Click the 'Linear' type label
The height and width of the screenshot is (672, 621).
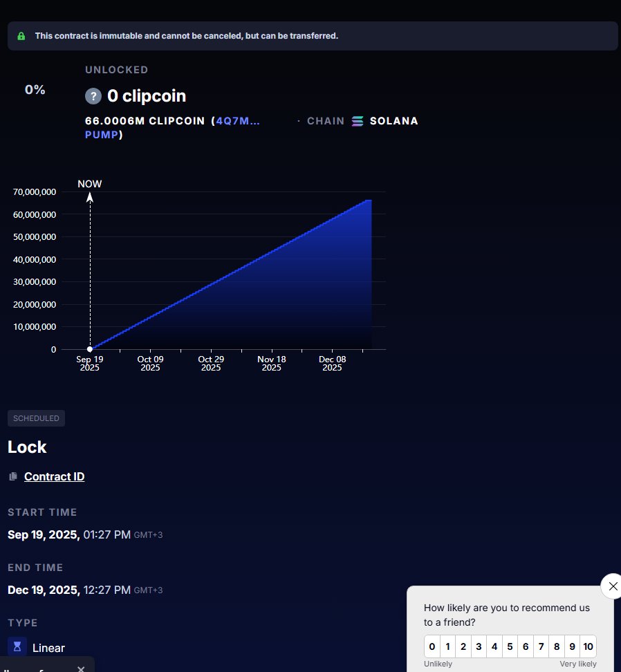coord(48,648)
